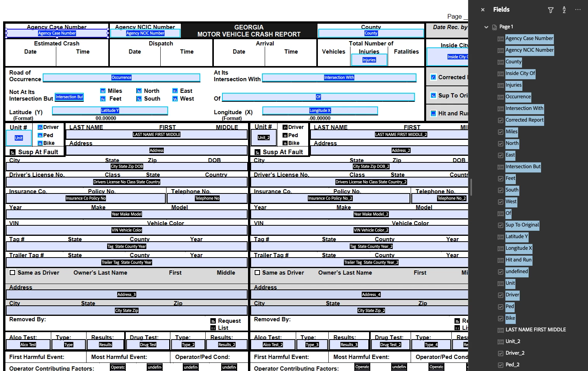The width and height of the screenshot is (588, 371).
Task: Select Ped_2 in the Fields list
Action: click(512, 365)
